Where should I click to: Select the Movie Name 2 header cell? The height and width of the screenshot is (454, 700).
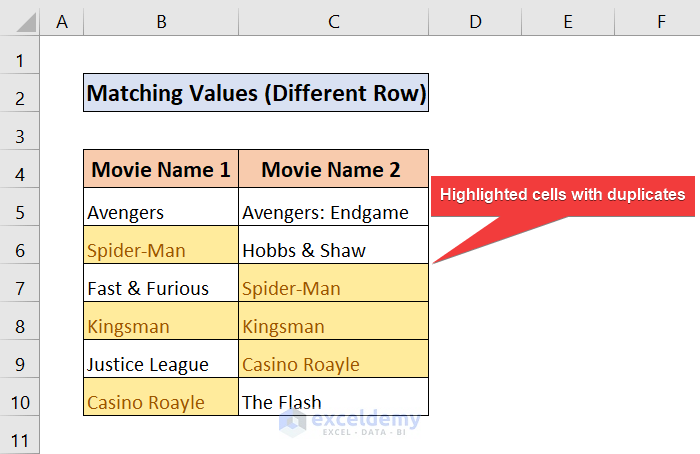(x=334, y=170)
